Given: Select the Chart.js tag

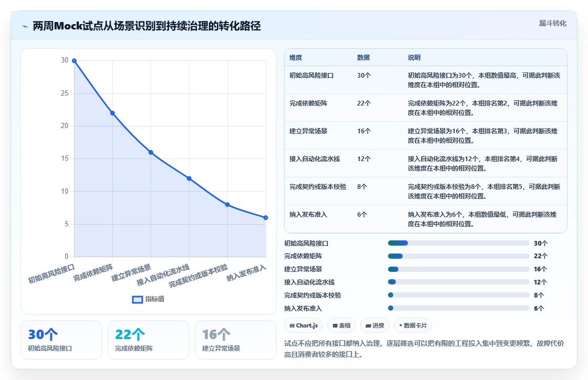Looking at the screenshot, I should pos(304,325).
